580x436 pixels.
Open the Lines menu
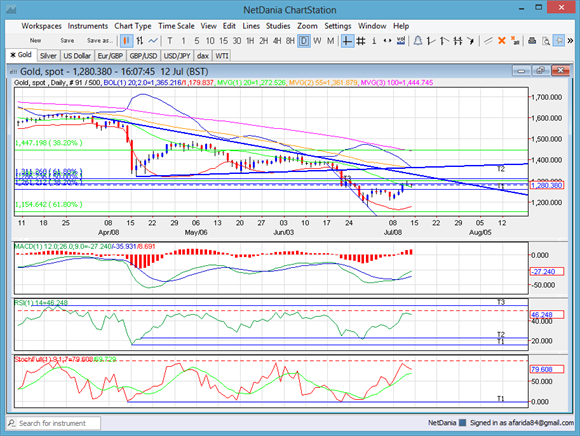(251, 26)
